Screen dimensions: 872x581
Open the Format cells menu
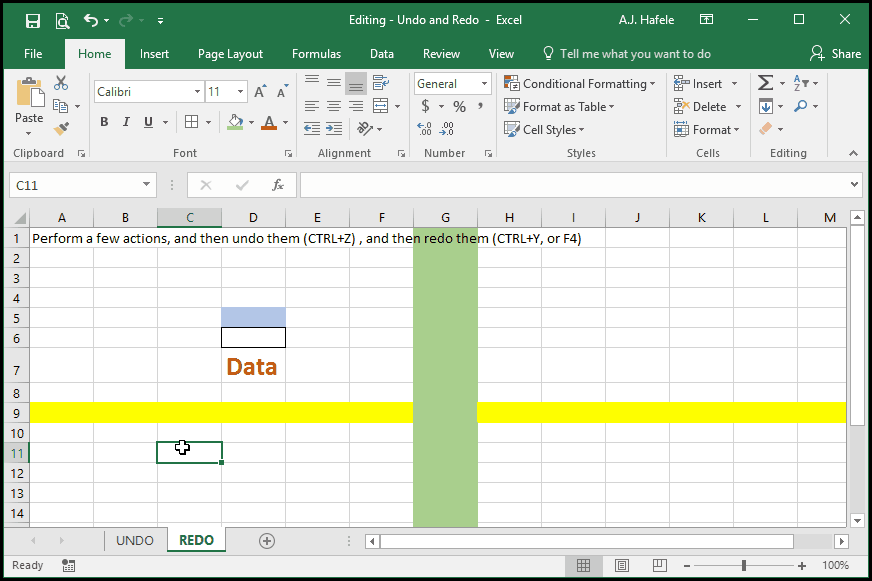(706, 130)
